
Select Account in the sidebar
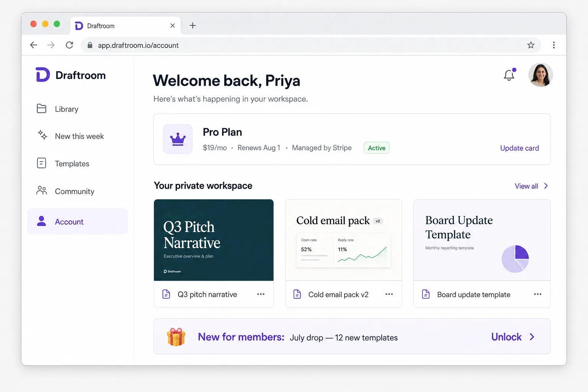(77, 221)
